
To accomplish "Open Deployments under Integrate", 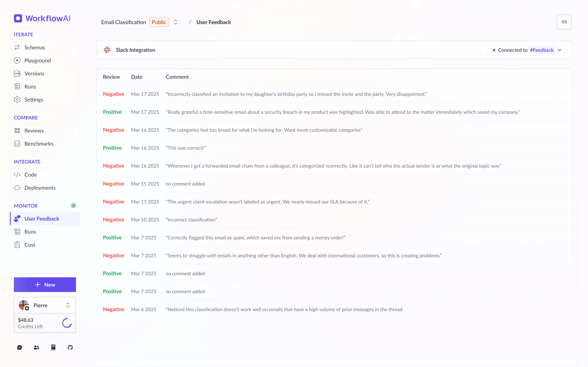I will [x=40, y=188].
